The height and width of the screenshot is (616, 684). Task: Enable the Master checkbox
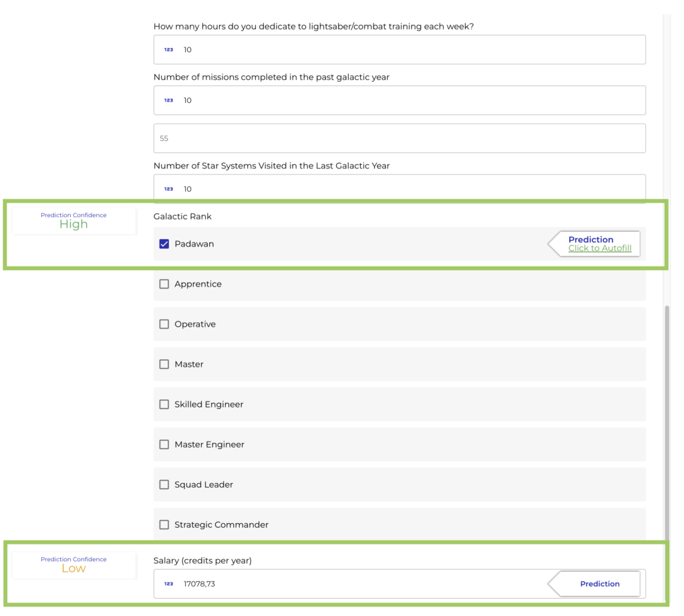tap(164, 364)
